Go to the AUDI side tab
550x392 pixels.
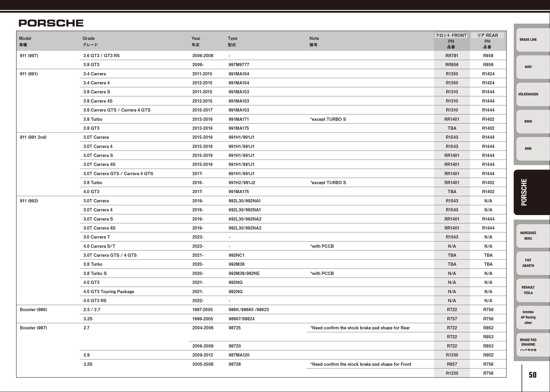pyautogui.click(x=533, y=67)
